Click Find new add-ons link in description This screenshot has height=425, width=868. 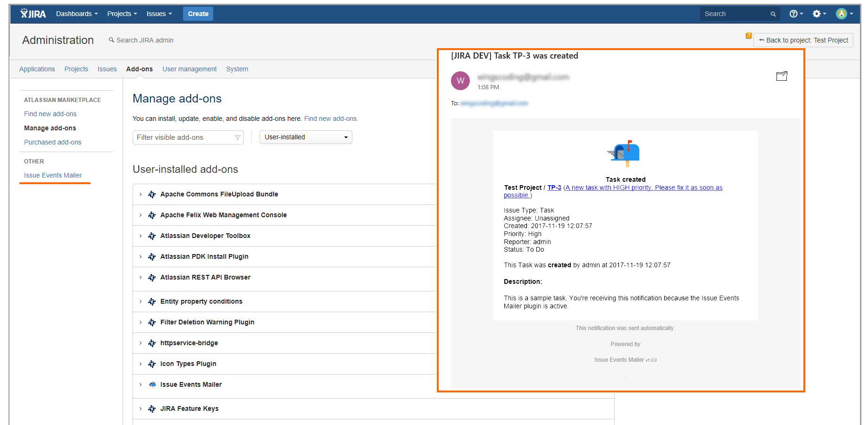331,119
